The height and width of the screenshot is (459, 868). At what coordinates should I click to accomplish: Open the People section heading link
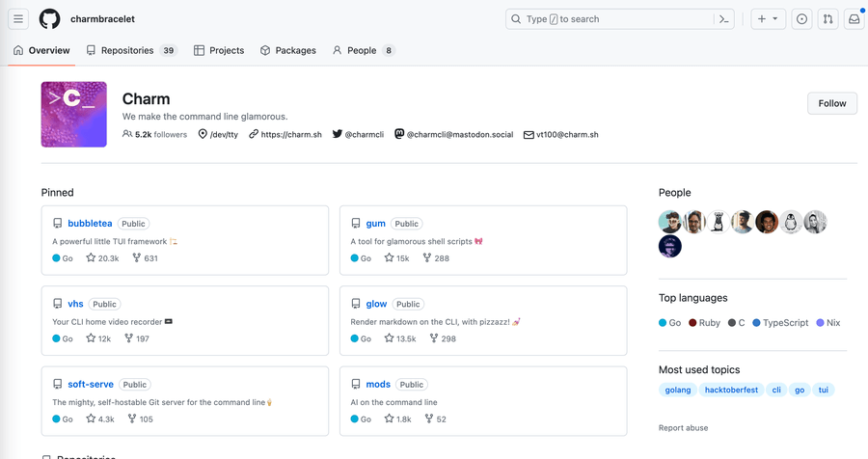tap(675, 193)
